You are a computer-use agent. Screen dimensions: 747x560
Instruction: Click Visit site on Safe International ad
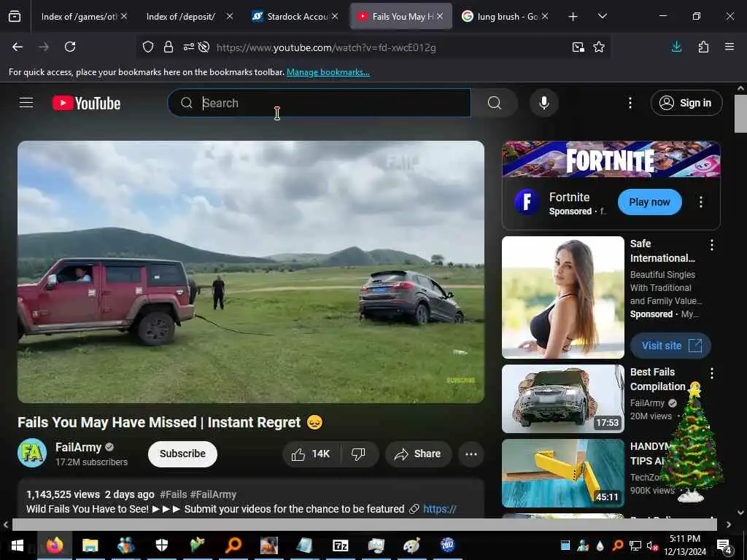[670, 346]
